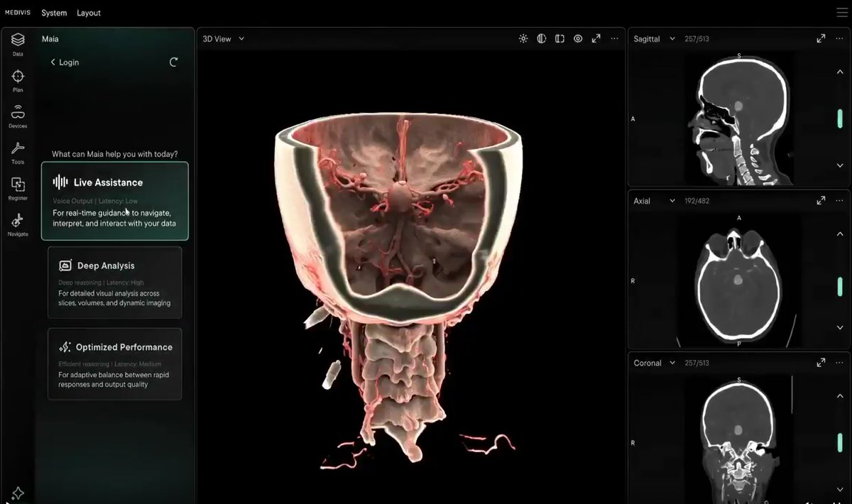Step Axial slice down with chevron
852x504 pixels.
pos(840,328)
